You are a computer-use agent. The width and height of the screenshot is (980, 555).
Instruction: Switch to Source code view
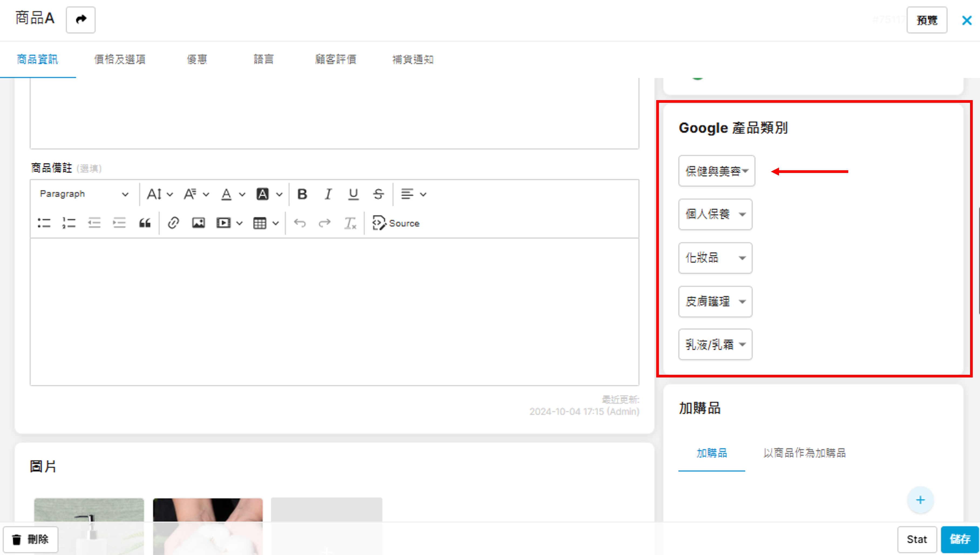tap(396, 223)
